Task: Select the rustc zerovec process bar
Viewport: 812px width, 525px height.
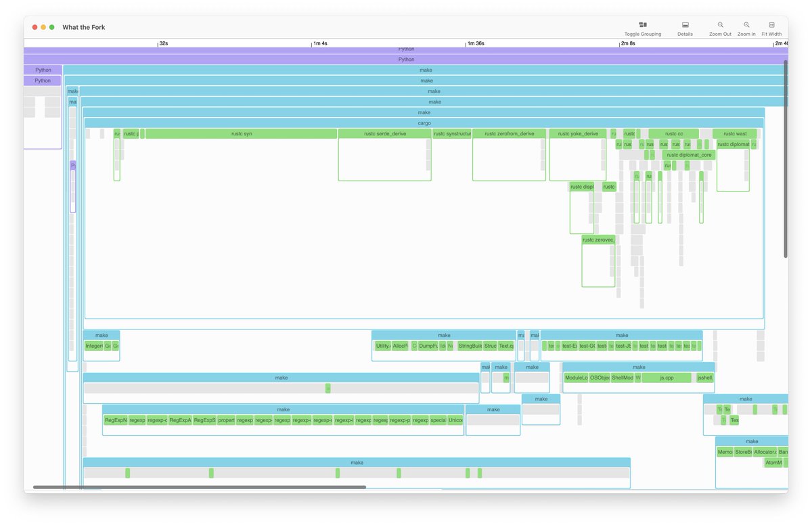Action: (x=598, y=239)
